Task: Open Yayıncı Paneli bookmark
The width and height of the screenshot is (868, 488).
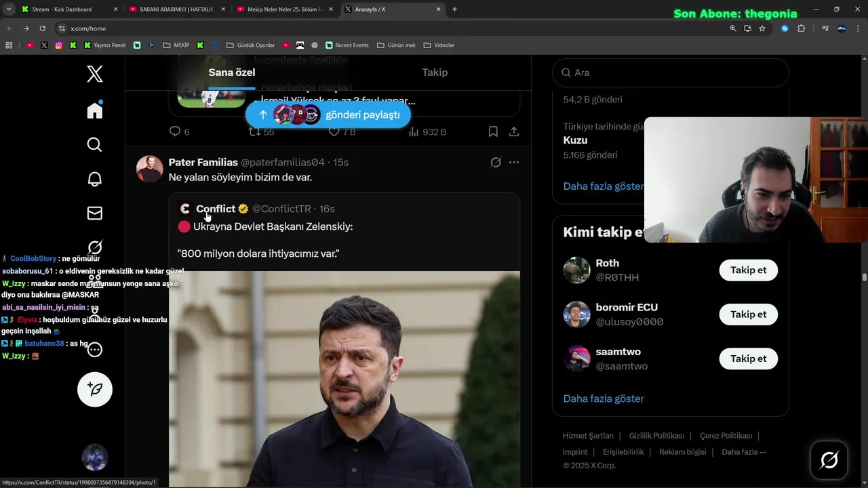Action: [x=105, y=45]
